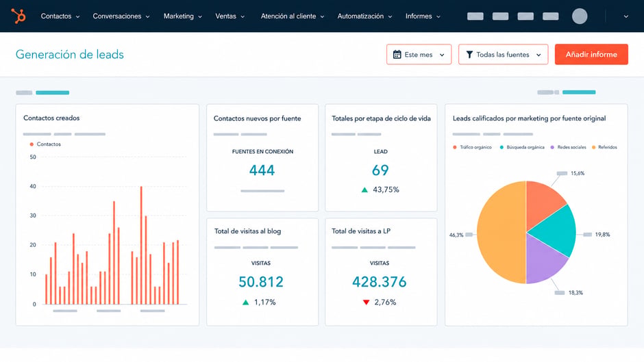Screen dimensions: 644x362
Task: Click the purple 18,3% pie slice
Action: [x=542, y=261]
